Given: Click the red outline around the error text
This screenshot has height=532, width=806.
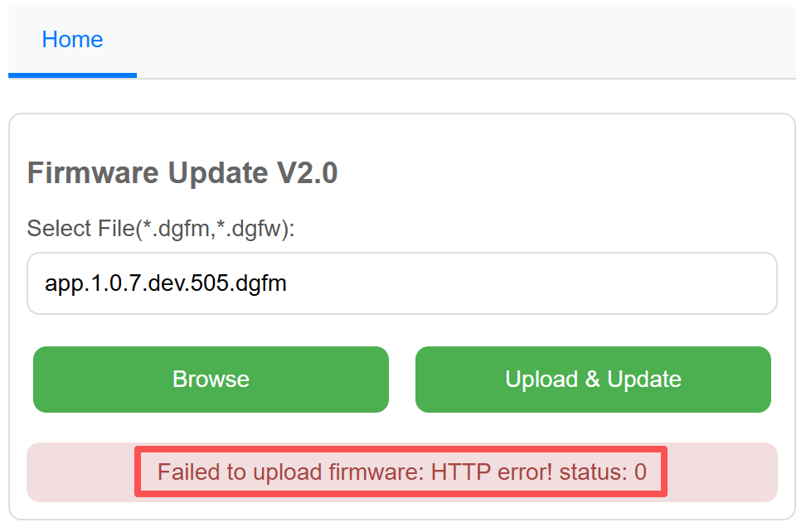Looking at the screenshot, I should pyautogui.click(x=401, y=450).
